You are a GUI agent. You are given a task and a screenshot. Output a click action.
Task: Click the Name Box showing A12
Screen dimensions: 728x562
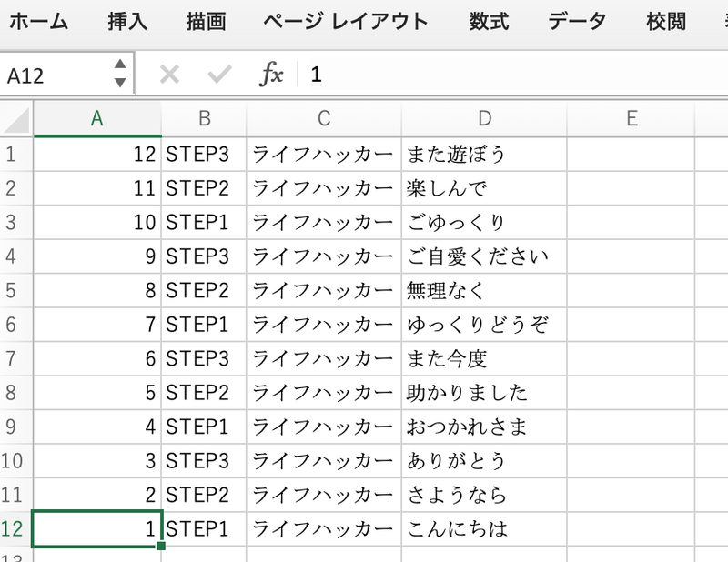click(55, 74)
